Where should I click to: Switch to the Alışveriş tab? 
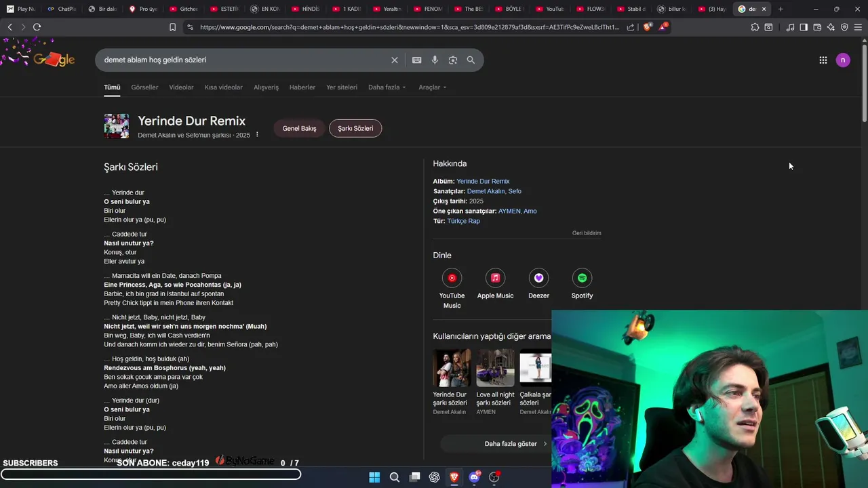tap(266, 87)
